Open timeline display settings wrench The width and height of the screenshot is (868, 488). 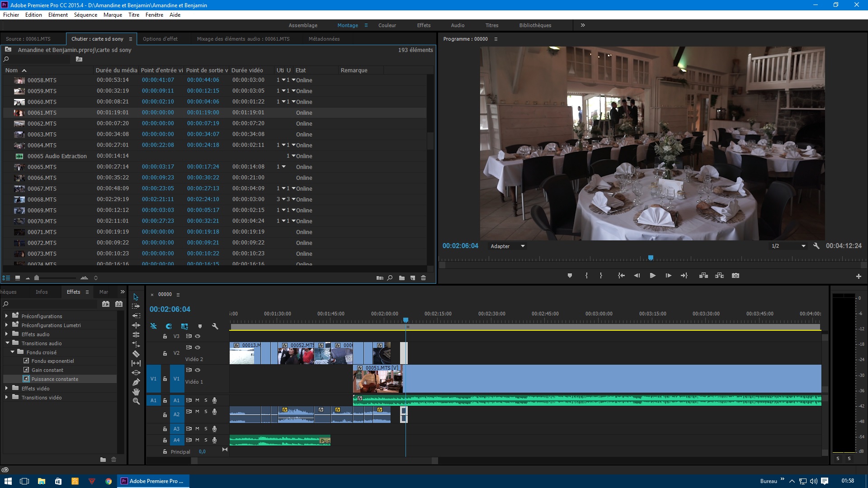pos(215,326)
